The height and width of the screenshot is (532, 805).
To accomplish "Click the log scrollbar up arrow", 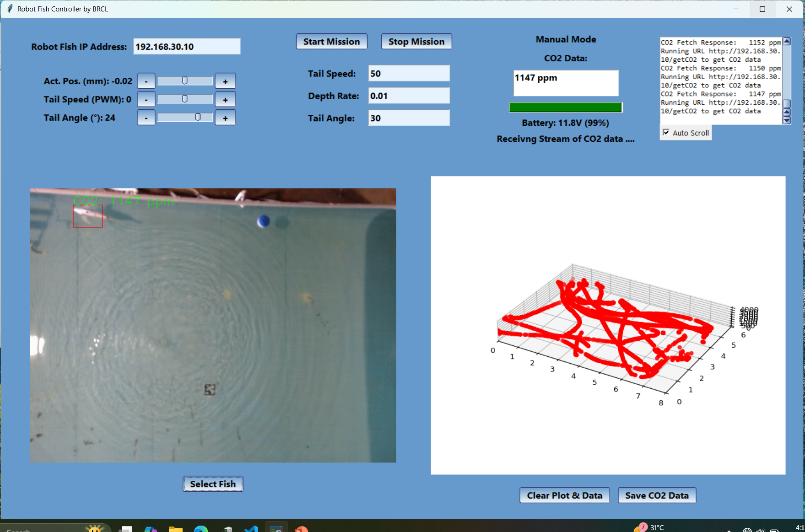I will pyautogui.click(x=787, y=42).
